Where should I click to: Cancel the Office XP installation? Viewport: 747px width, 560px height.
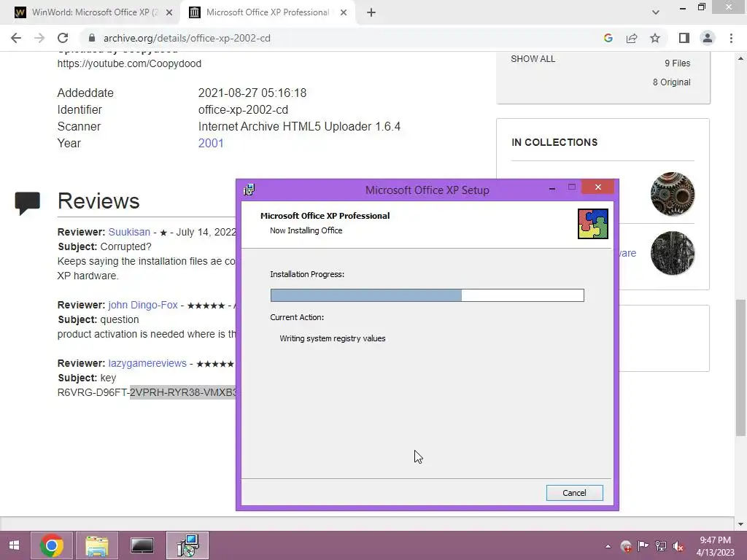pyautogui.click(x=574, y=493)
